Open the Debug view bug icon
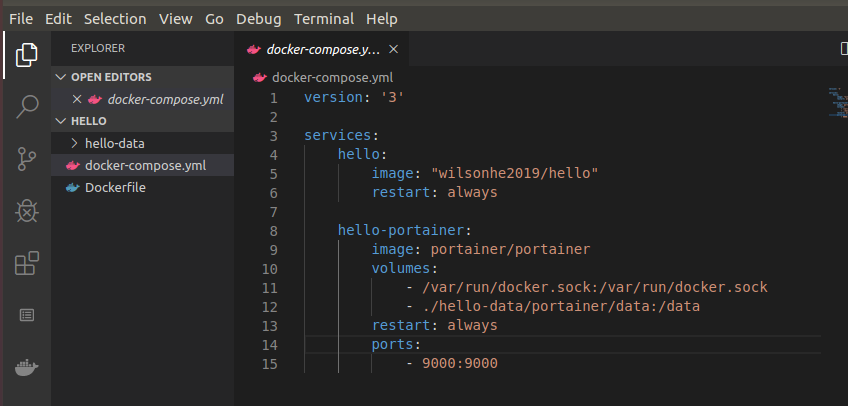Screen dimensions: 848x406 tap(26, 211)
